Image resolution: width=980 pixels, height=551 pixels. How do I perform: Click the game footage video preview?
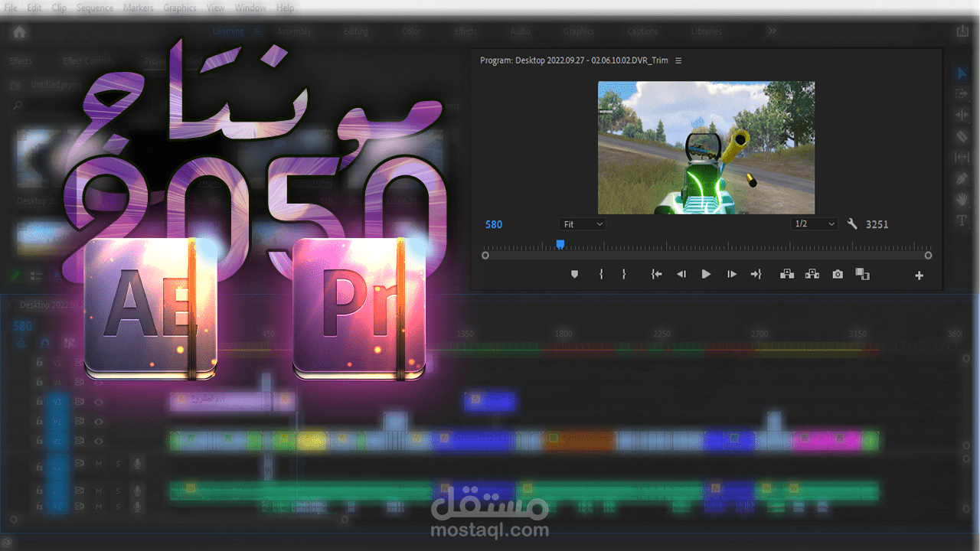coord(706,148)
